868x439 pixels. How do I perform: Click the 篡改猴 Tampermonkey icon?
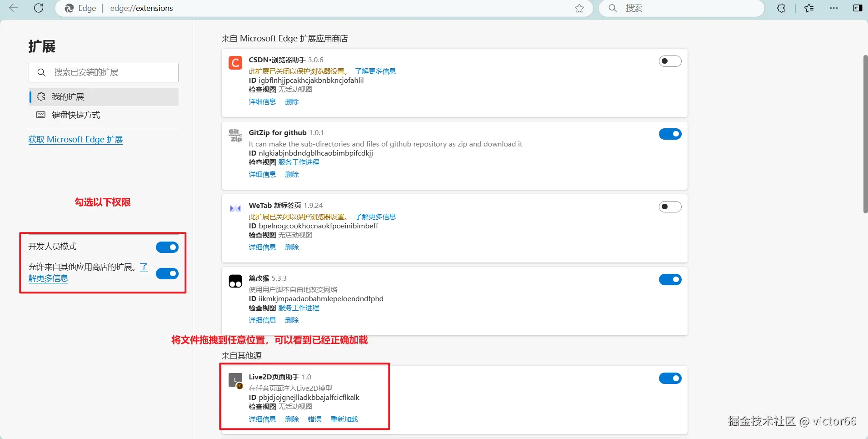coord(235,281)
